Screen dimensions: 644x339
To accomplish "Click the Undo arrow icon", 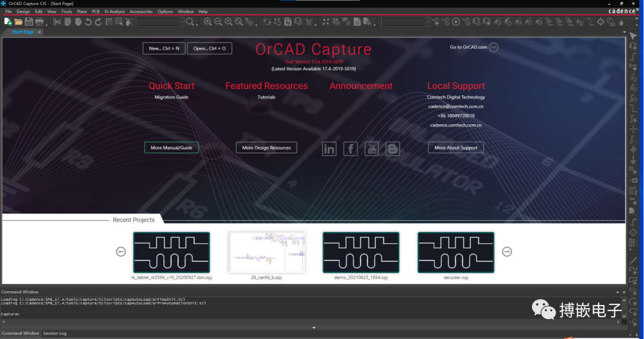I will (88, 21).
